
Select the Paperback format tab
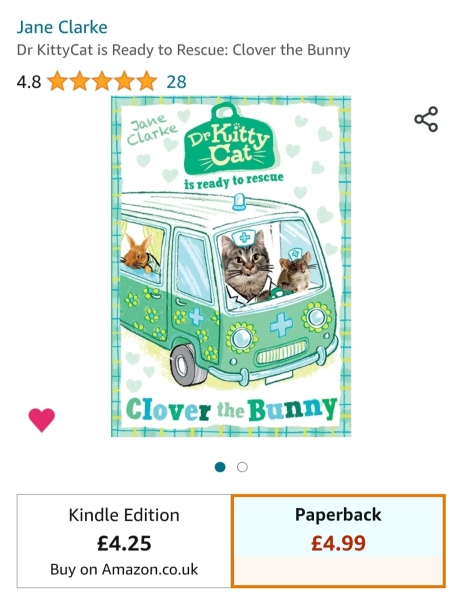click(x=338, y=541)
